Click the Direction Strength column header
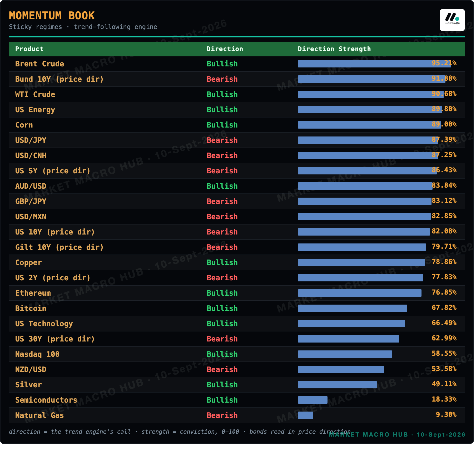 (x=334, y=49)
